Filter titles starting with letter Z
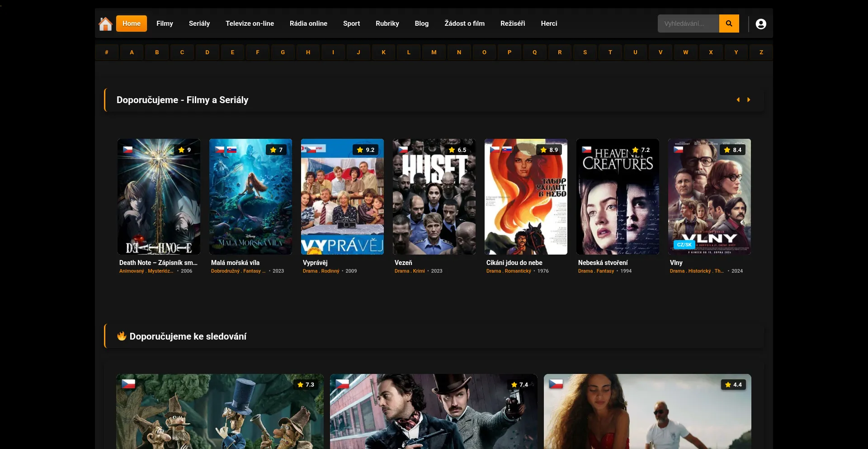 pyautogui.click(x=761, y=52)
